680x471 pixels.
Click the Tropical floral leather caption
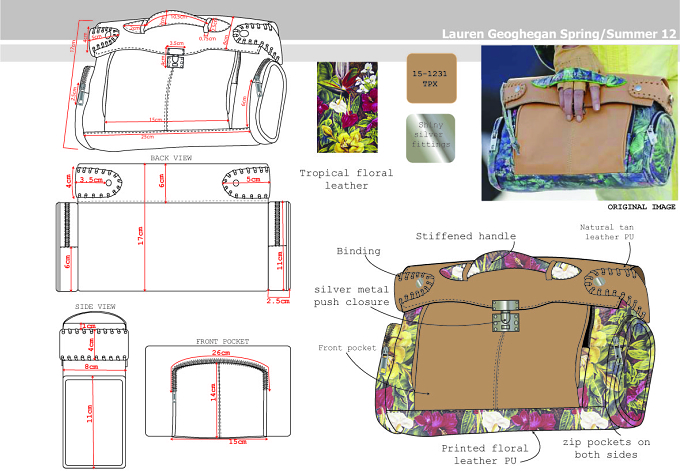[x=347, y=179]
